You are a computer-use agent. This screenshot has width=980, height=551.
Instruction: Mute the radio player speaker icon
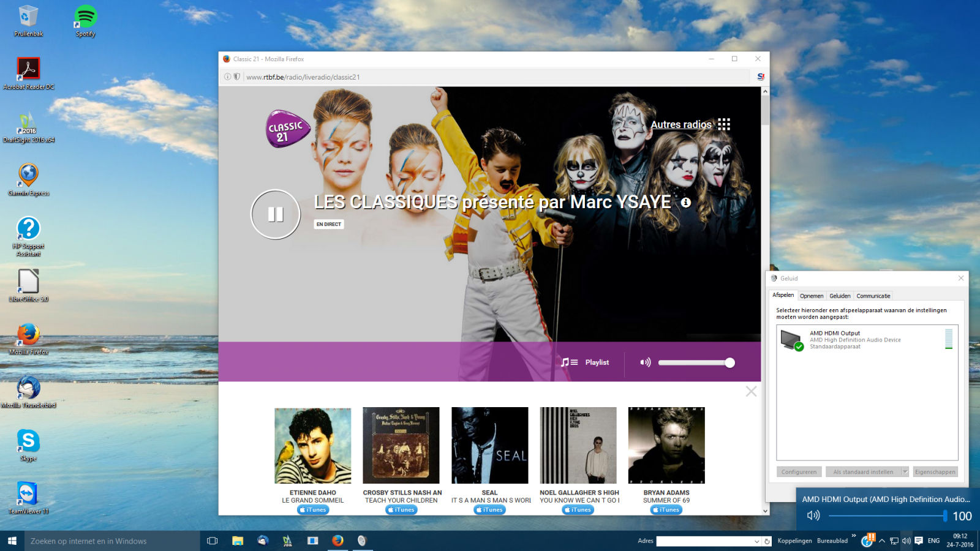pos(646,362)
